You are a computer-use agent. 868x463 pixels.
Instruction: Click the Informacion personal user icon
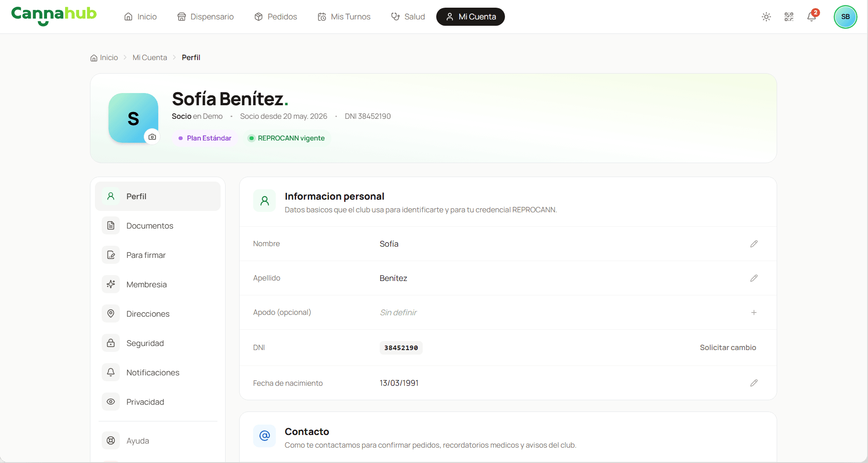264,201
